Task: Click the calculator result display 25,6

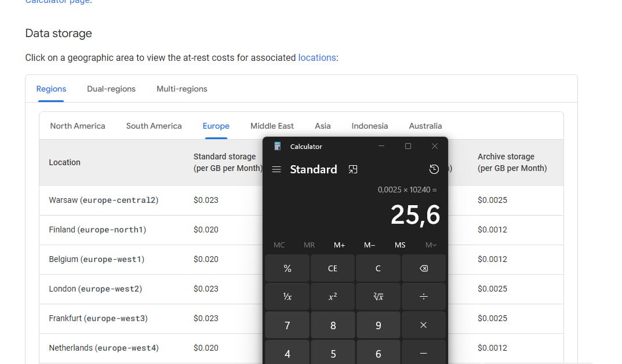Action: tap(415, 215)
